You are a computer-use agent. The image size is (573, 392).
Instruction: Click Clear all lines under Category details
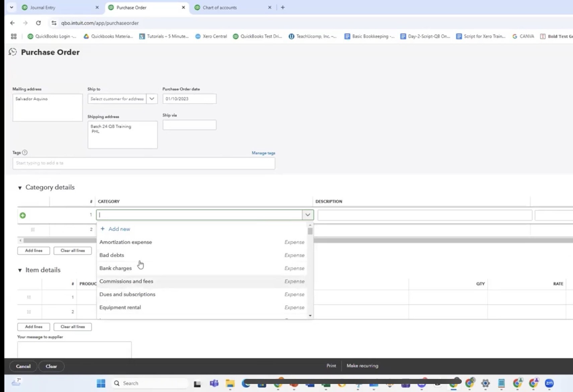(x=73, y=251)
